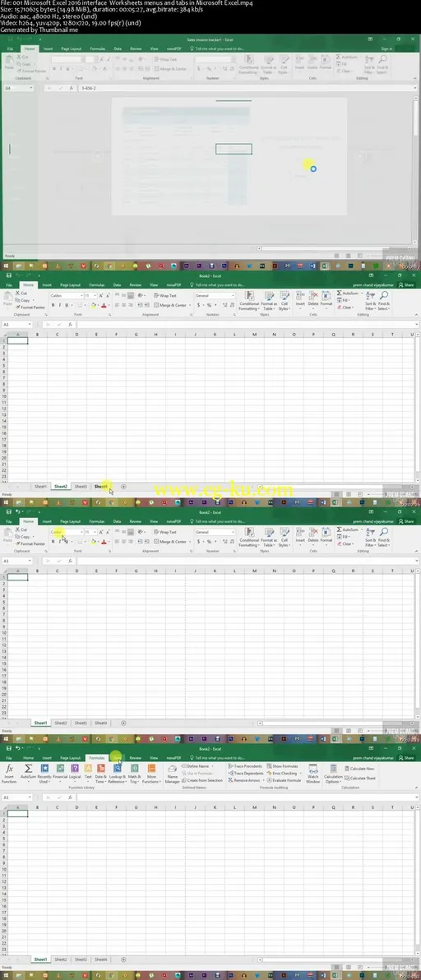Viewport: 421px width, 980px height.
Task: Click Merge & Center in the second frame
Action: pyautogui.click(x=171, y=305)
